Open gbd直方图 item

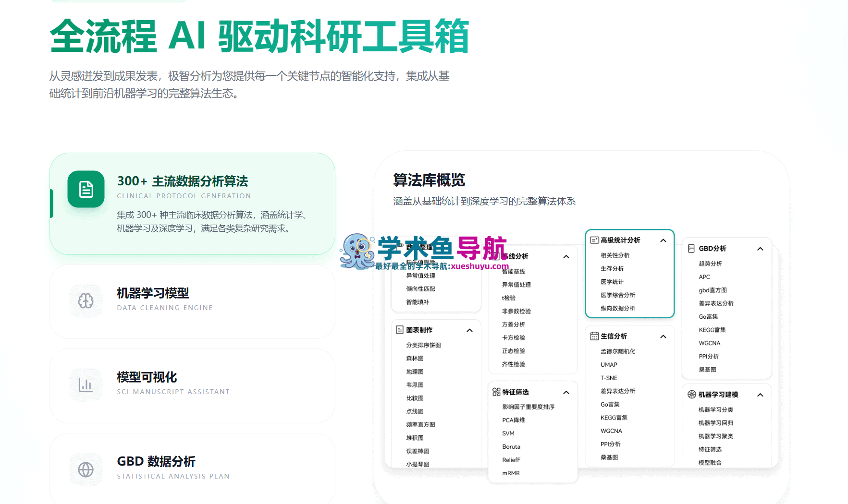[x=713, y=290]
